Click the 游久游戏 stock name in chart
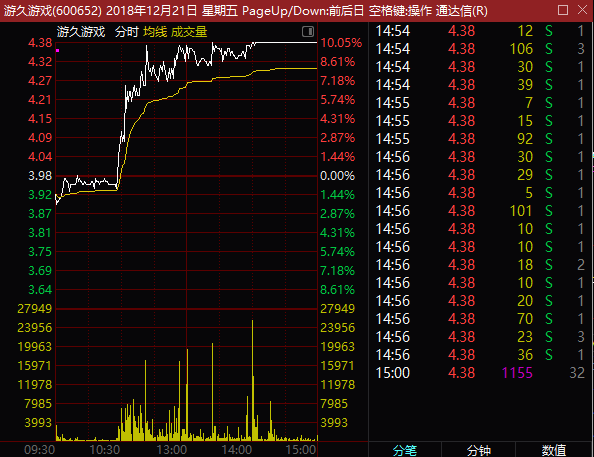This screenshot has width=594, height=457. point(81,32)
